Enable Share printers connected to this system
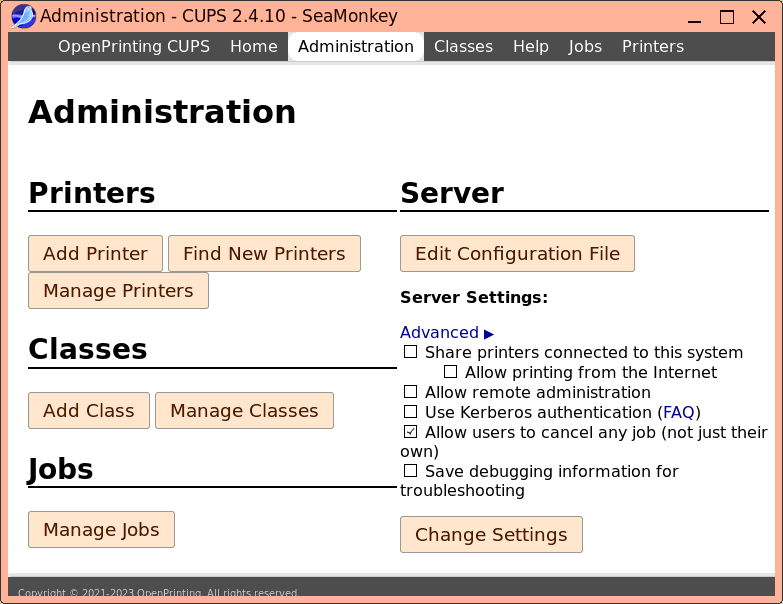Screen dimensions: 783x604 coord(410,352)
